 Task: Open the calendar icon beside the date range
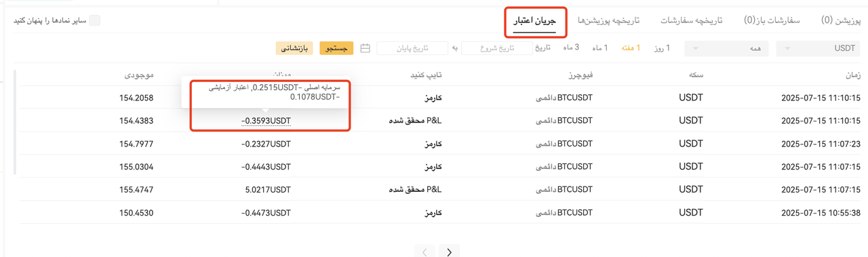click(366, 48)
